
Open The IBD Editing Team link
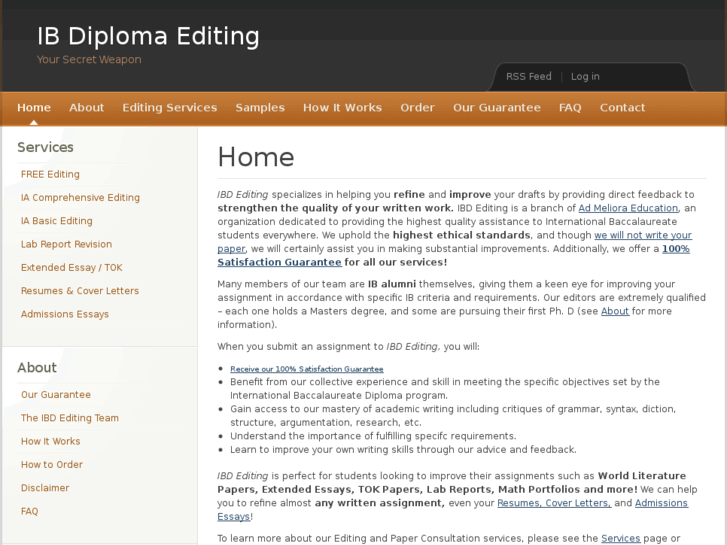[x=70, y=418]
